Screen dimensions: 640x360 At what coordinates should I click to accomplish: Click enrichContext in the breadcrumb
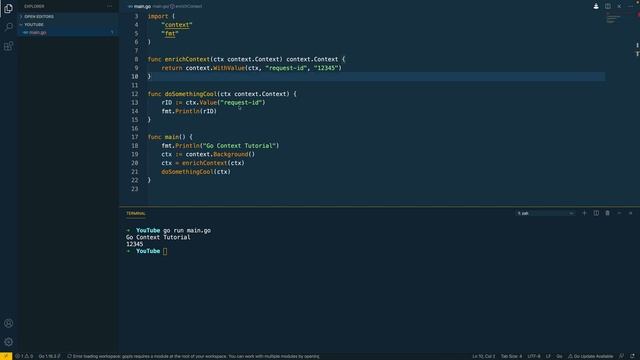pos(188,7)
